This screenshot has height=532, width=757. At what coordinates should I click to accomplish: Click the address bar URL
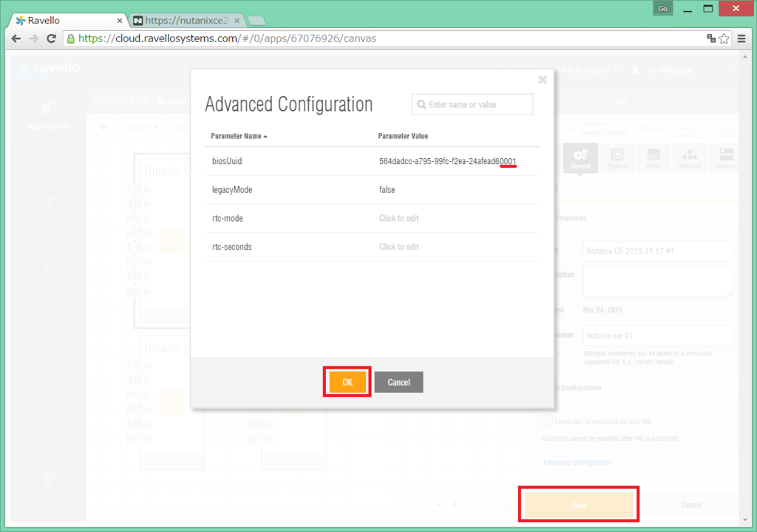click(227, 38)
